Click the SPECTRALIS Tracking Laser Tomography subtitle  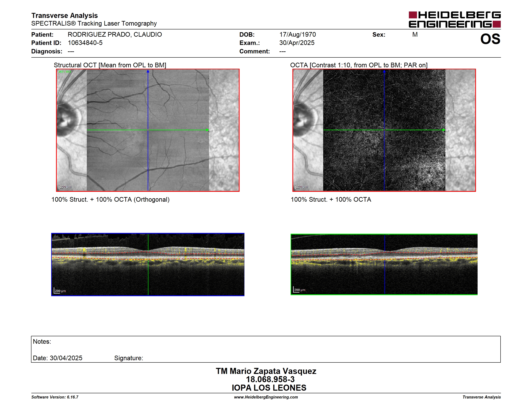pos(94,24)
